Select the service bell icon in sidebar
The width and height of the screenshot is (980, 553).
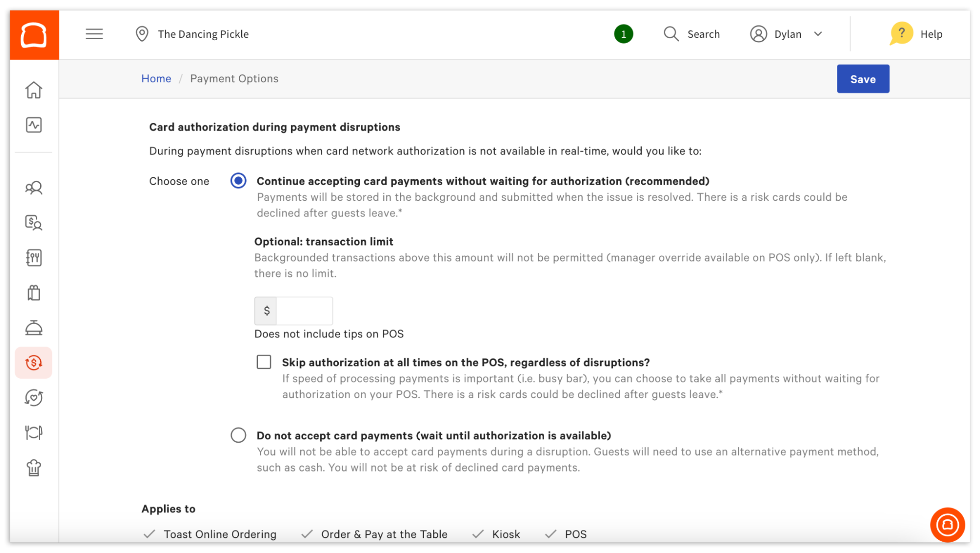click(34, 328)
